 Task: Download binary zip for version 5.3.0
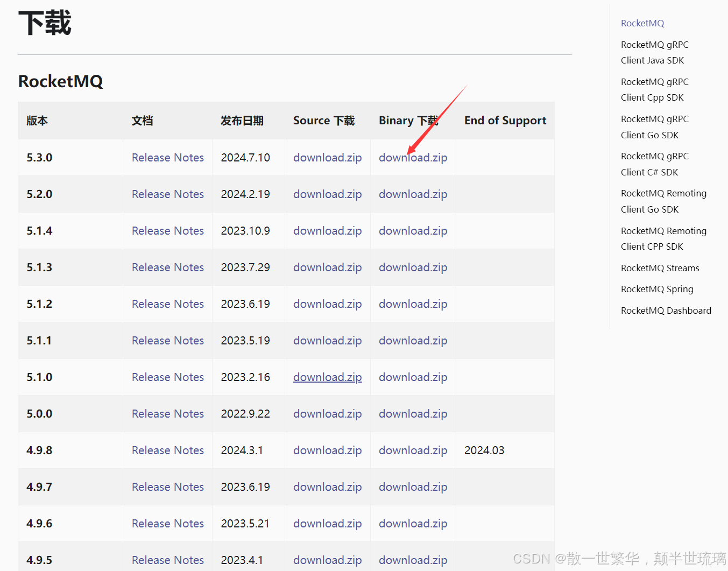coord(413,158)
